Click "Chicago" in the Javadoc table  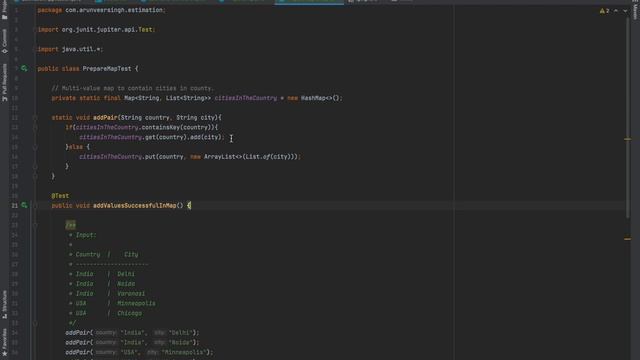(129, 313)
